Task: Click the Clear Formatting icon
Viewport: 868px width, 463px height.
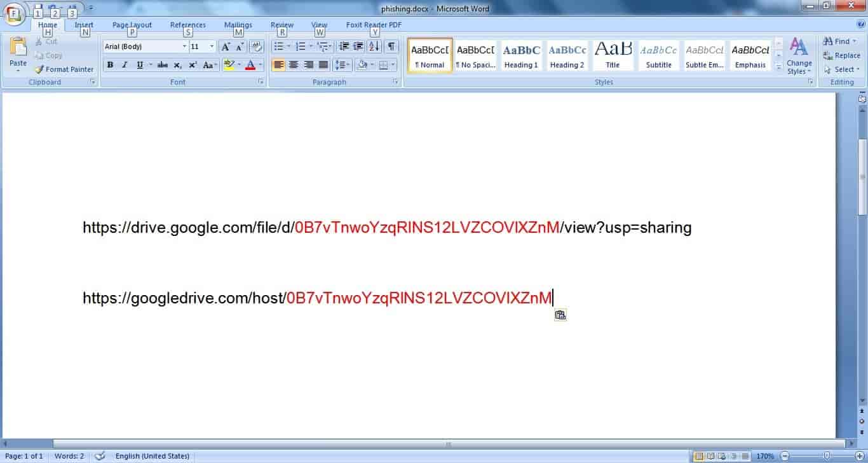Action: 257,46
